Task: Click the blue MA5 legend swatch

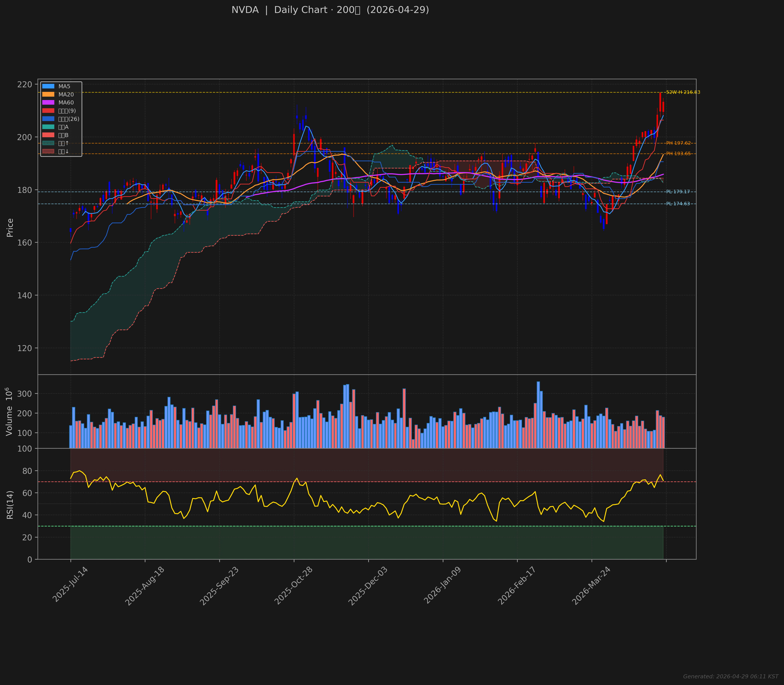Action: click(x=48, y=86)
